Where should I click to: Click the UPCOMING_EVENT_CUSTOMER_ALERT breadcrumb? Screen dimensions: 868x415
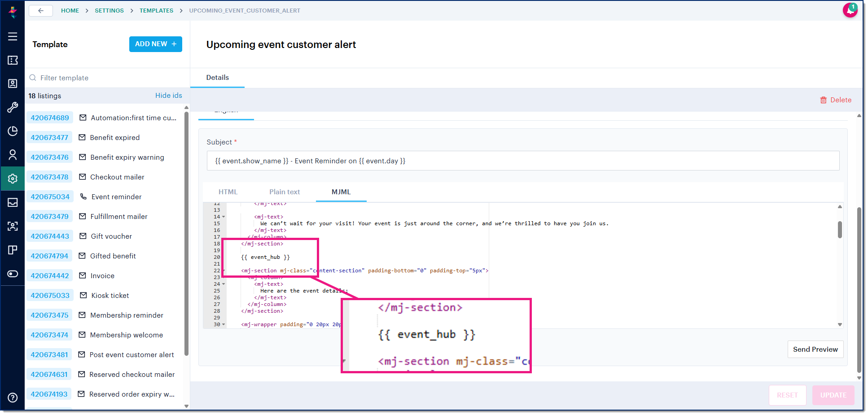[x=245, y=10]
